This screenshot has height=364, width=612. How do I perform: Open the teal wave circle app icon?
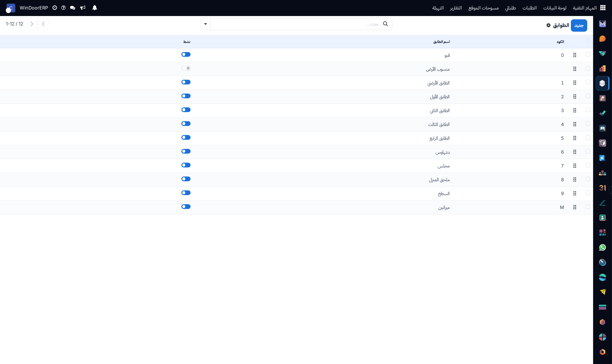[602, 277]
